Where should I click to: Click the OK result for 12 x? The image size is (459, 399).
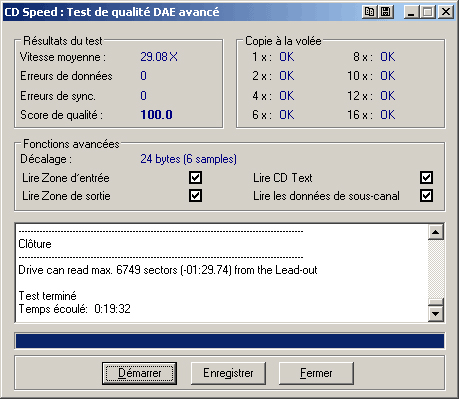coord(388,96)
